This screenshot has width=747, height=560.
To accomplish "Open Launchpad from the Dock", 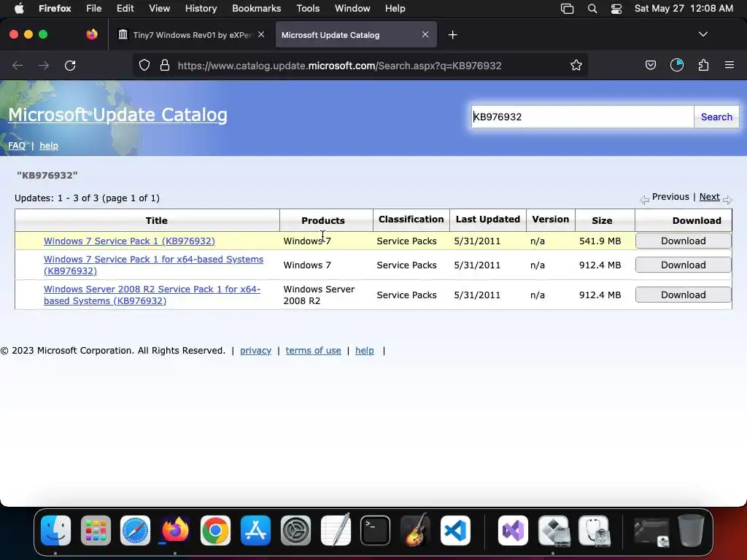I will (96, 530).
